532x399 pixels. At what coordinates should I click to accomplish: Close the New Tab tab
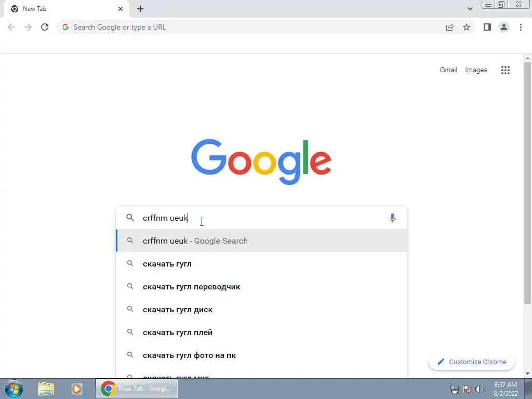121,9
